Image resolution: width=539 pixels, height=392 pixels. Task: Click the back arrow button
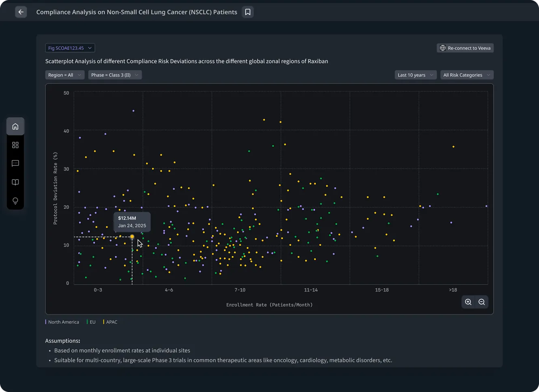21,12
